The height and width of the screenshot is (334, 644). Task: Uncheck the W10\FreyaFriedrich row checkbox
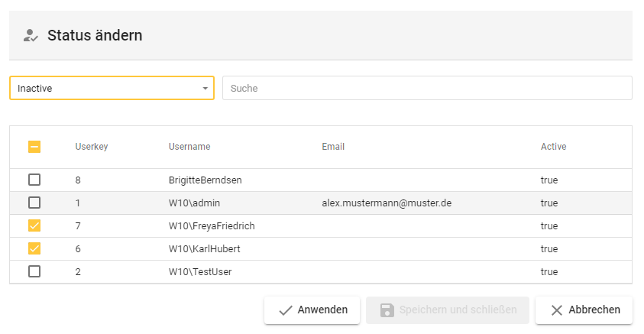[34, 226]
